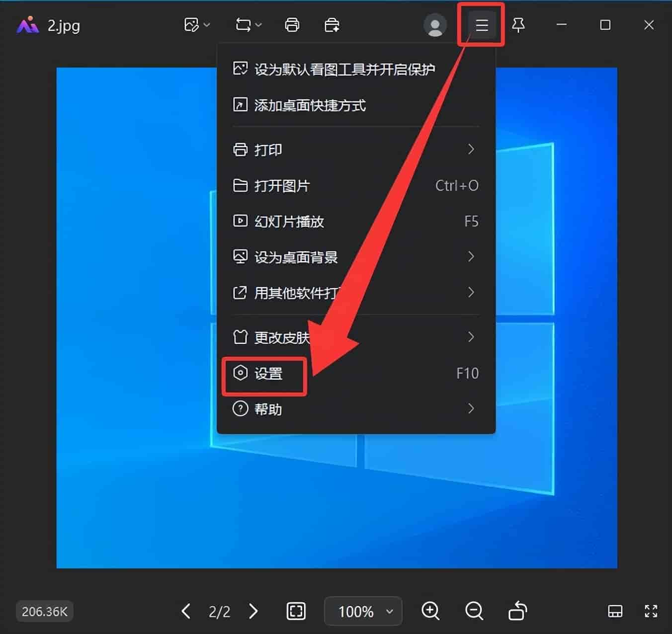Close the image viewer window
The height and width of the screenshot is (634, 672).
point(649,25)
